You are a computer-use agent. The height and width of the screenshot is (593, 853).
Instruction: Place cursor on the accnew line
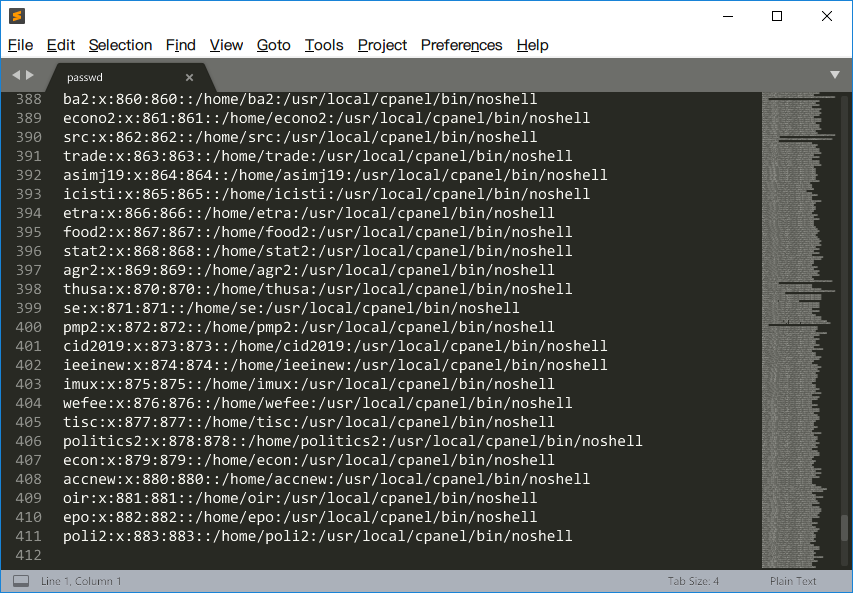326,479
